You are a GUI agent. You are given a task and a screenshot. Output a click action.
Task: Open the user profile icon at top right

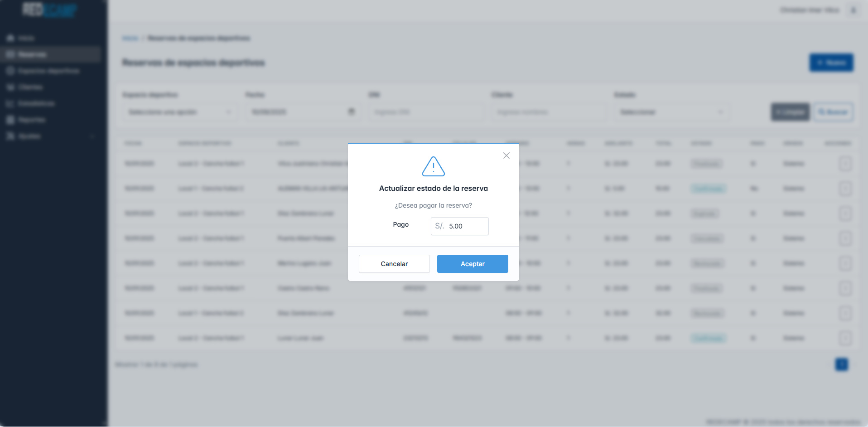click(x=853, y=10)
